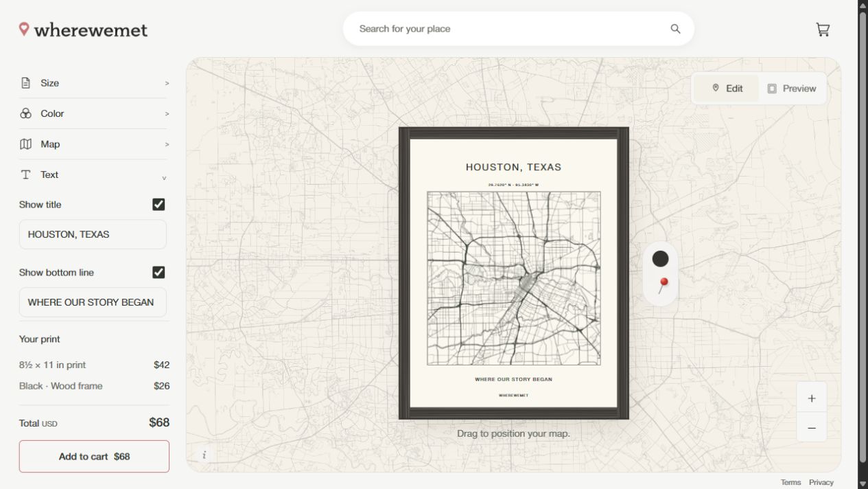The height and width of the screenshot is (489, 868).
Task: Click the $42 print price
Action: (x=161, y=365)
